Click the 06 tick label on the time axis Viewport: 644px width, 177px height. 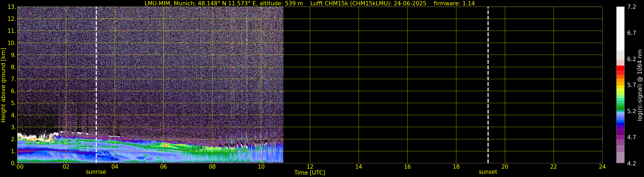(x=164, y=167)
